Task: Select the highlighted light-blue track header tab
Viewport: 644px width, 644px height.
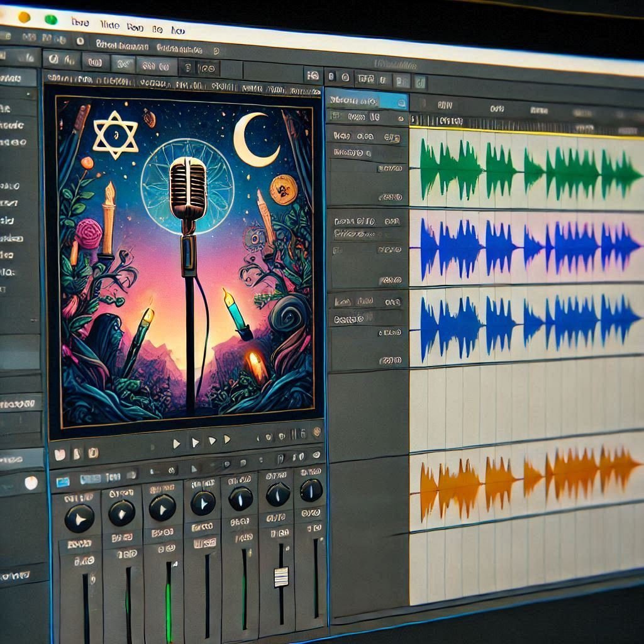Action: coord(367,100)
